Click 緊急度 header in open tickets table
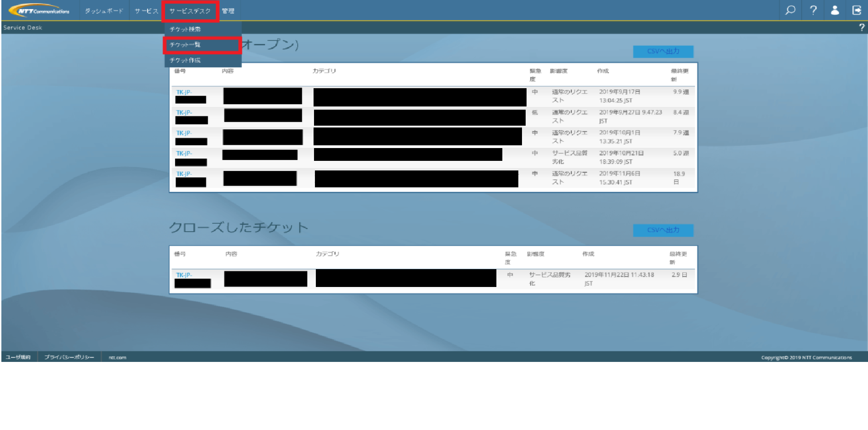 (x=535, y=75)
